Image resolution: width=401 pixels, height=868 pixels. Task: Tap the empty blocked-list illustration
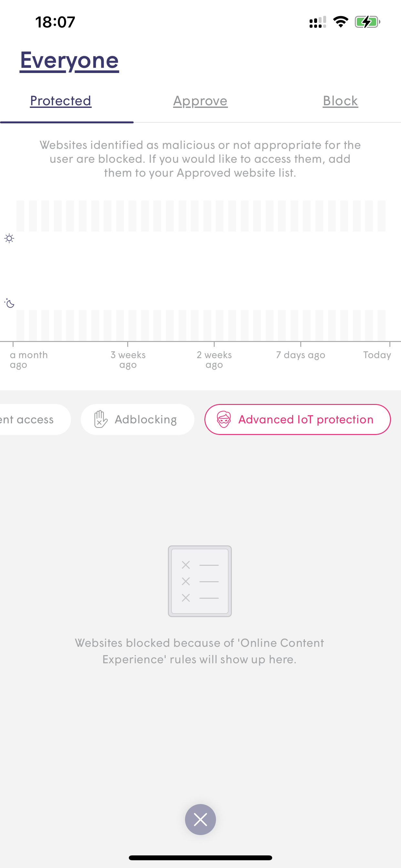pyautogui.click(x=200, y=581)
